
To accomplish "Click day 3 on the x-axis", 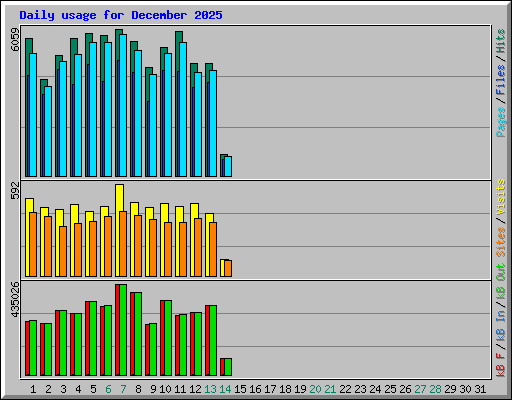I will (x=63, y=389).
